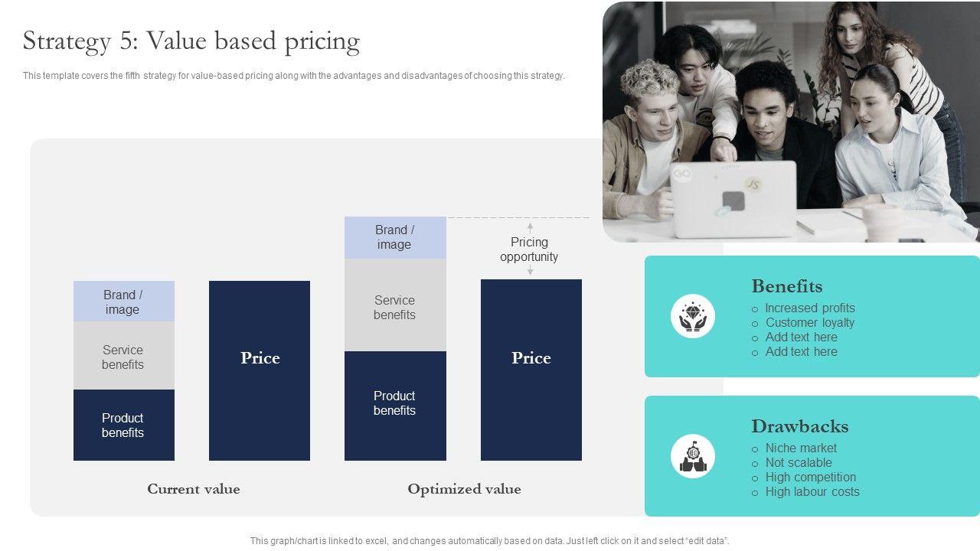The image size is (980, 551).
Task: Click the Optimized value Service benefits segment
Action: point(395,306)
